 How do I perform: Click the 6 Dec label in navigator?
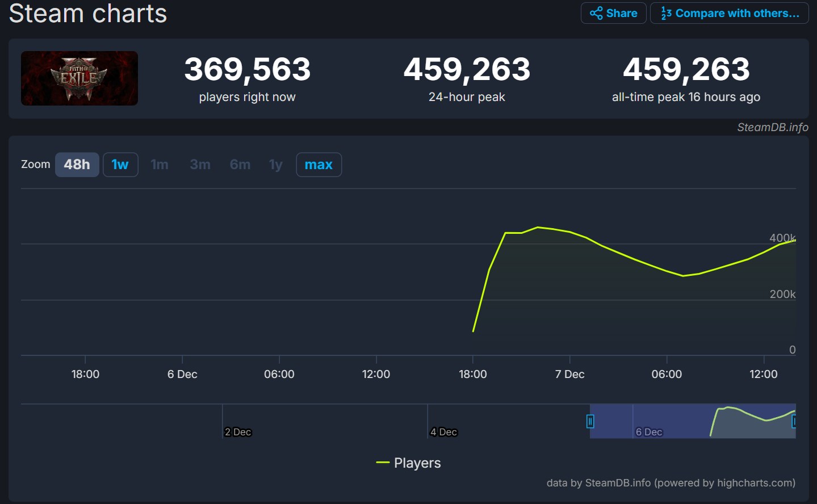(649, 432)
